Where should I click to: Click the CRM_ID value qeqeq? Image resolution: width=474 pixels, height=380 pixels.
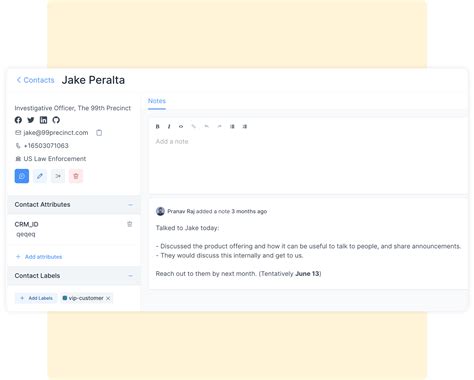coord(26,234)
